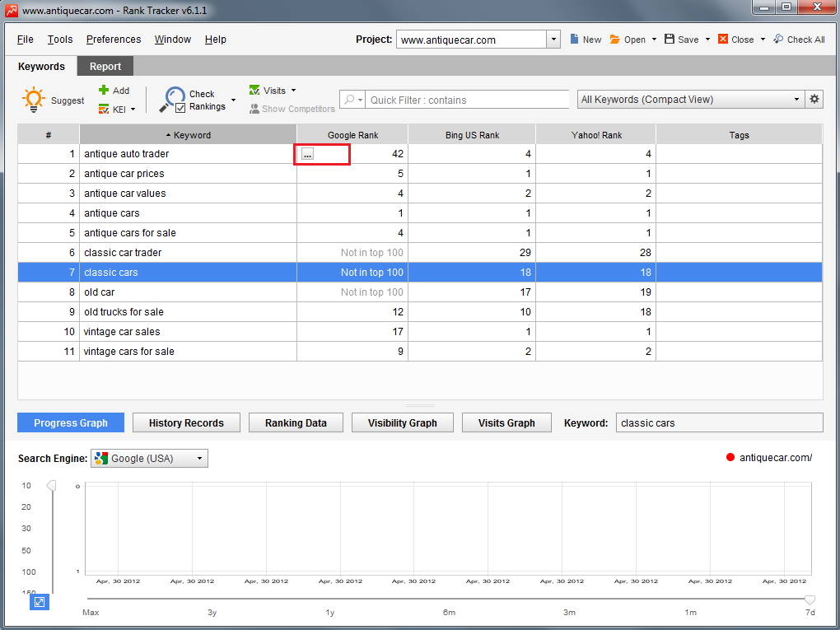
Task: Expand the Project dropdown arrow
Action: click(x=553, y=39)
